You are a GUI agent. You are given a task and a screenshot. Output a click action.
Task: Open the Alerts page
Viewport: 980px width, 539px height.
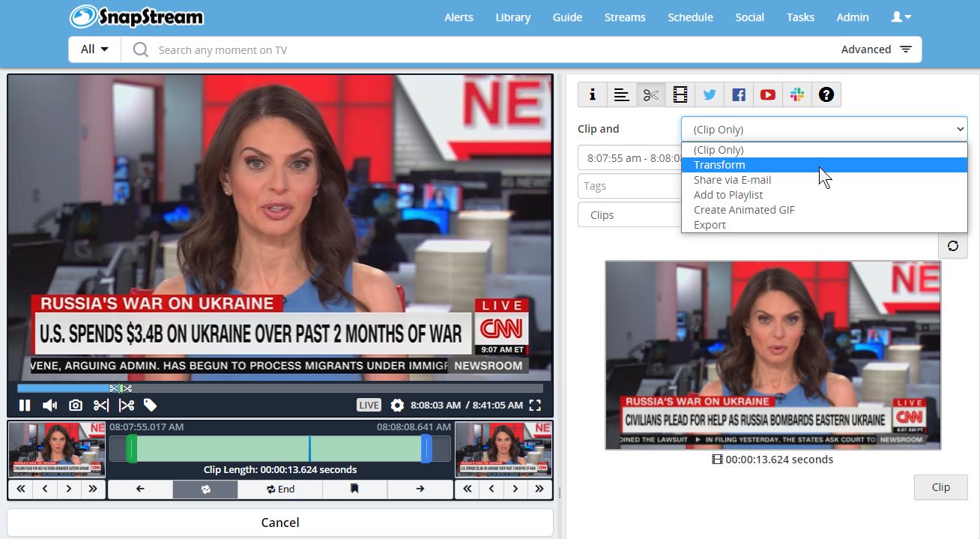pos(459,17)
